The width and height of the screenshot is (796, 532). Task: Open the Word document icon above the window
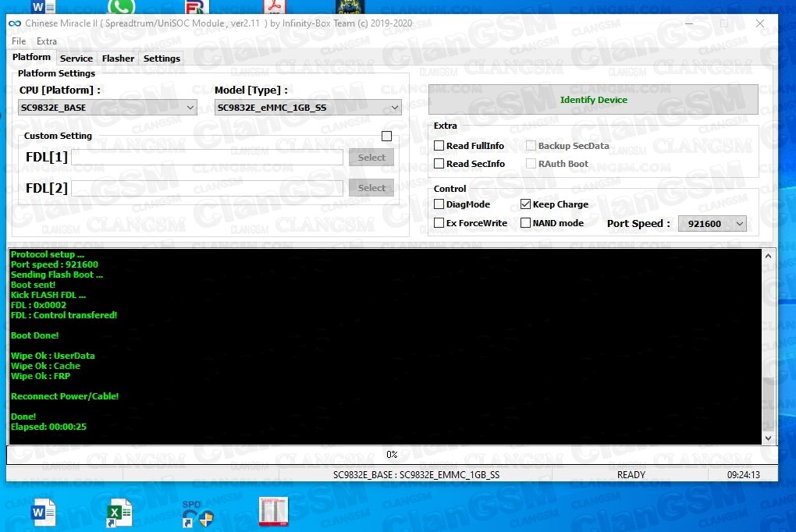point(43,6)
